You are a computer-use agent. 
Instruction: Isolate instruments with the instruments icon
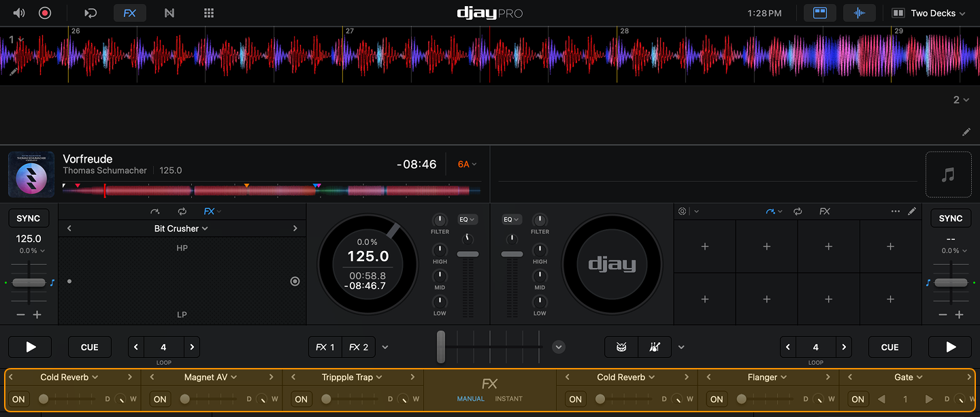[654, 347]
